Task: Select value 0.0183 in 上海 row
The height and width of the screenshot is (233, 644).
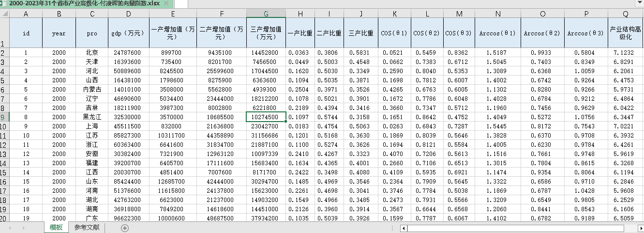Action: point(300,126)
